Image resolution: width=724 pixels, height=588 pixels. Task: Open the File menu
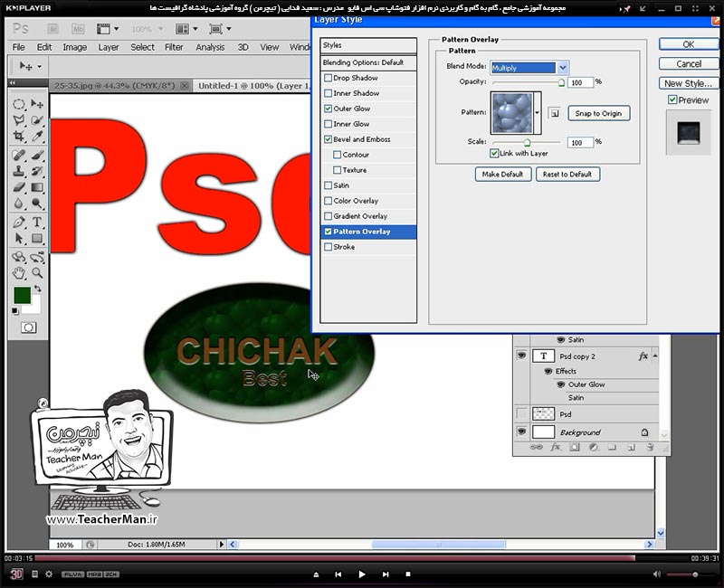point(18,47)
